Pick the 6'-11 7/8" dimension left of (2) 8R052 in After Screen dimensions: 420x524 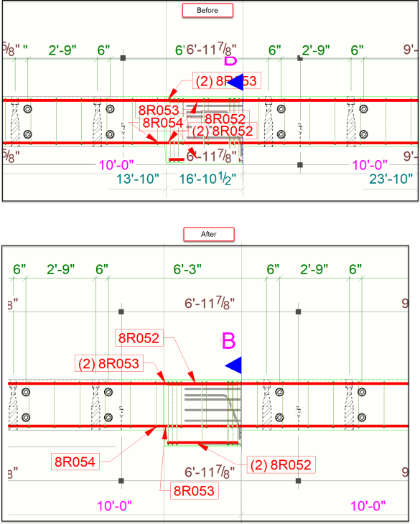coord(210,472)
